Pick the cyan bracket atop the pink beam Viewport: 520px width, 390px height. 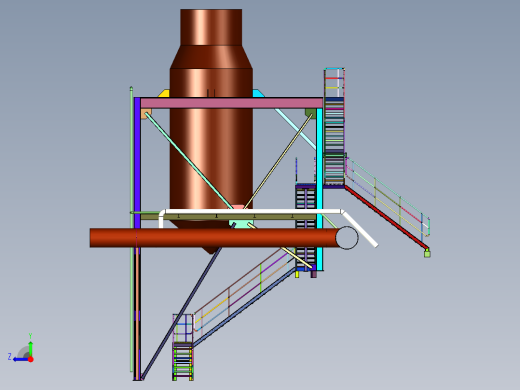258,93
